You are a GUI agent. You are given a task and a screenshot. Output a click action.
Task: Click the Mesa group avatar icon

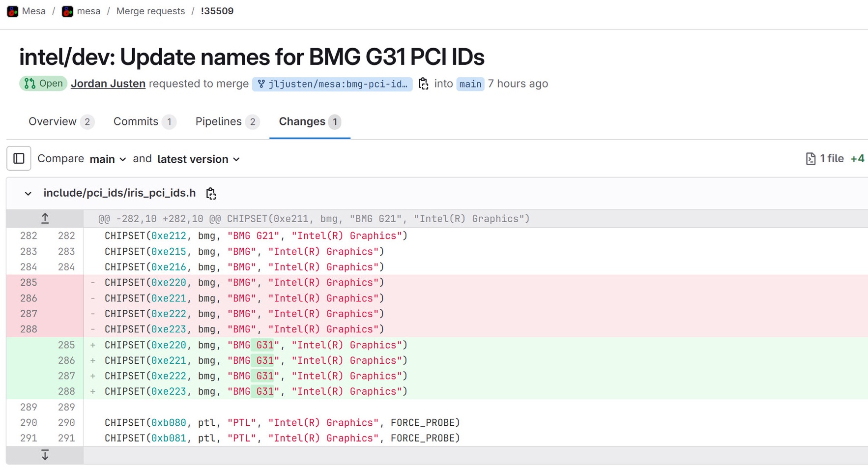[13, 11]
